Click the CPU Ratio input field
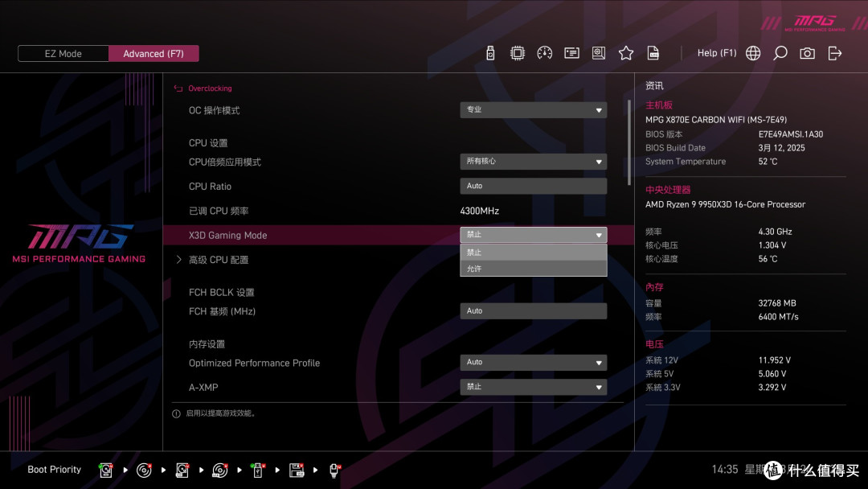The height and width of the screenshot is (489, 868). point(533,186)
